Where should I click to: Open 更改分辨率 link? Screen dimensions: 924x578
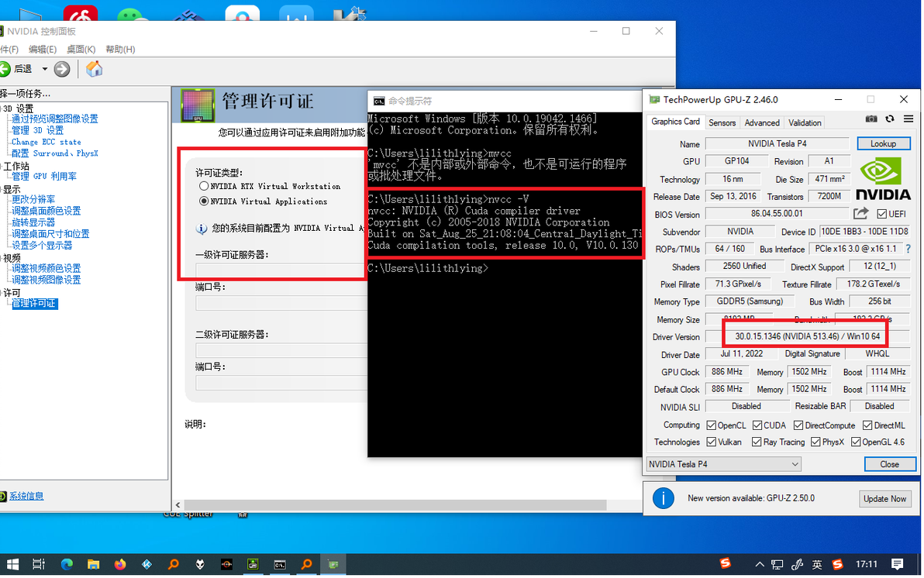(x=33, y=199)
